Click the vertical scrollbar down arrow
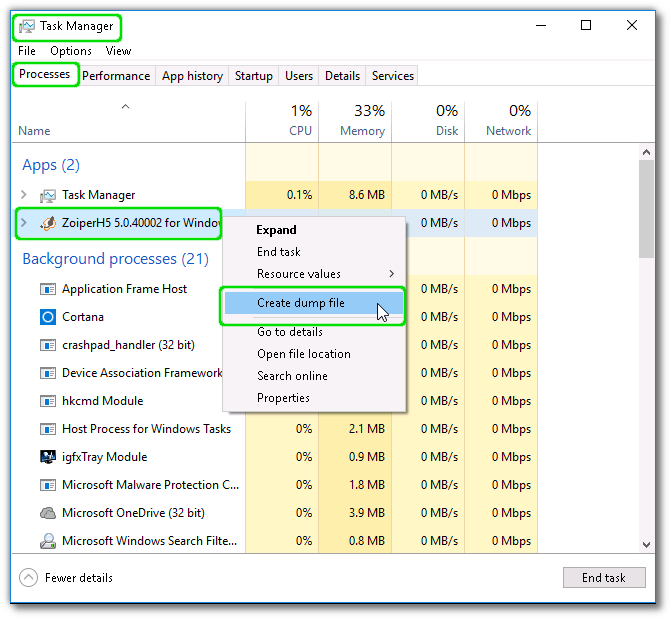 [x=647, y=544]
